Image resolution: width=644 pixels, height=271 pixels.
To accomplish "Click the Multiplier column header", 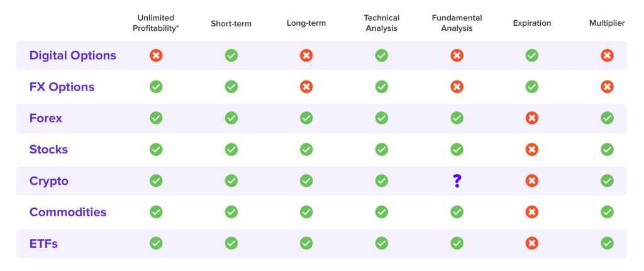I will pos(607,23).
